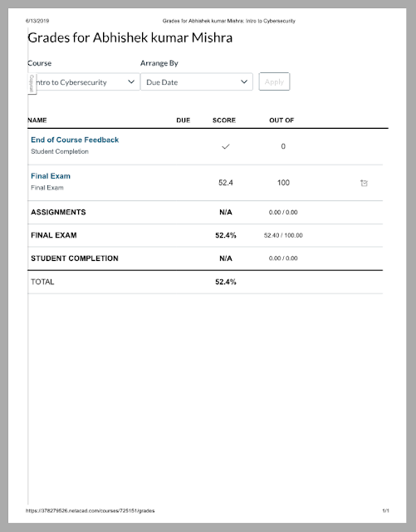Open the Course dropdown Intro to Cybersecurity
416x532 pixels.
84,81
